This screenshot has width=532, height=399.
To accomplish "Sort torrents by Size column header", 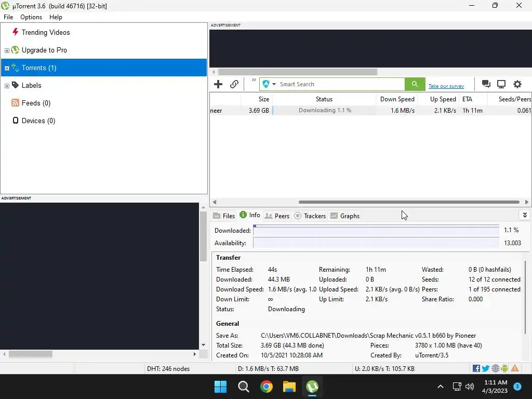I will 257,99.
